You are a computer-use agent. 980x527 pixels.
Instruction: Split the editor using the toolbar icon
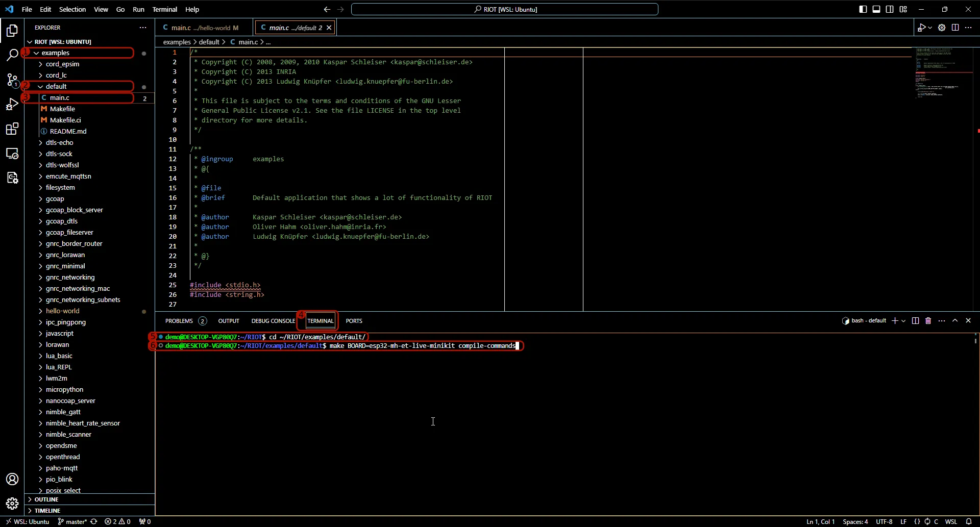tap(955, 28)
